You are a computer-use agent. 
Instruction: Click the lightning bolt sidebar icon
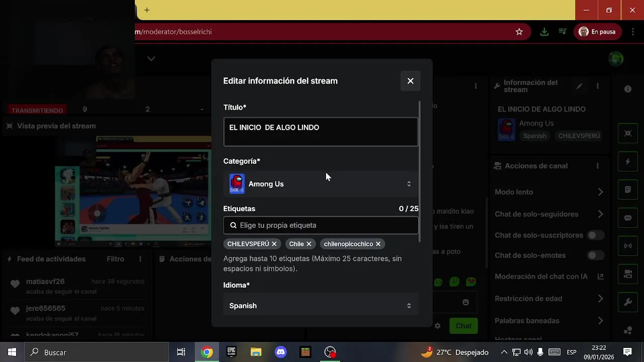pyautogui.click(x=628, y=161)
